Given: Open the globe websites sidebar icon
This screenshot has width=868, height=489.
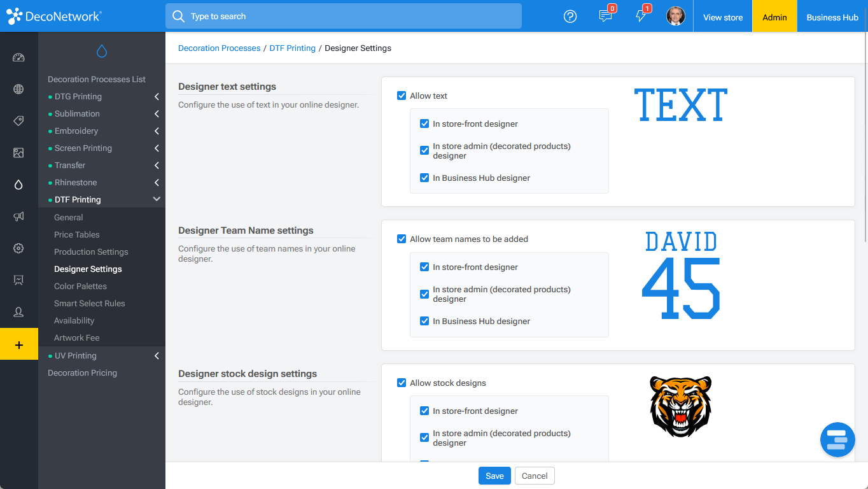Looking at the screenshot, I should 18,89.
